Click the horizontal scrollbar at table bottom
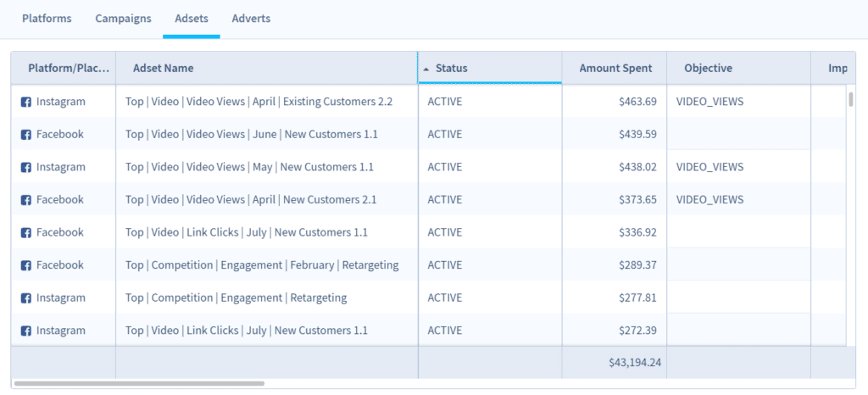868x395 pixels. pyautogui.click(x=170, y=384)
